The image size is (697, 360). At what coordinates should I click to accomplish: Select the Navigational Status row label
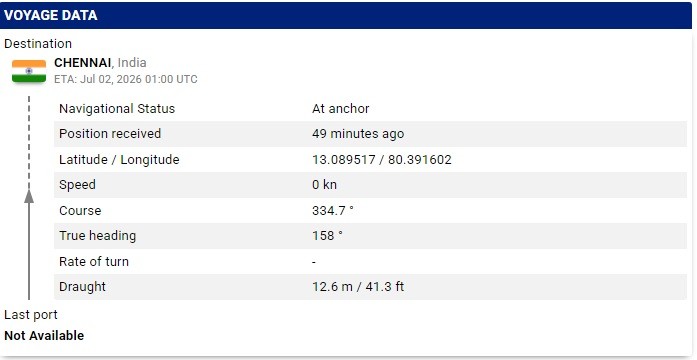point(117,109)
